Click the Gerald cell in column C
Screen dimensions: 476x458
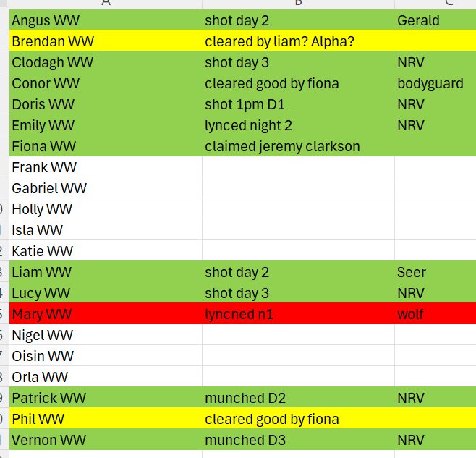[x=435, y=20]
